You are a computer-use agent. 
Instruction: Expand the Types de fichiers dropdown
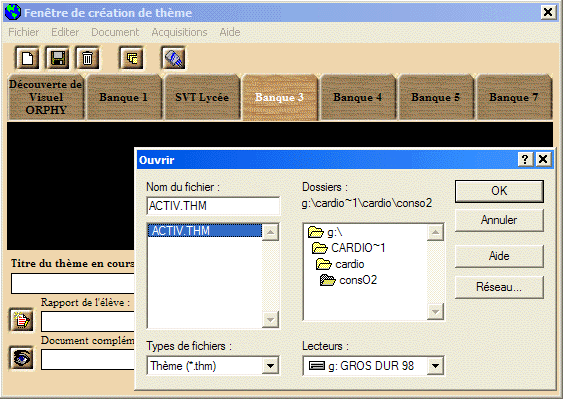point(270,366)
